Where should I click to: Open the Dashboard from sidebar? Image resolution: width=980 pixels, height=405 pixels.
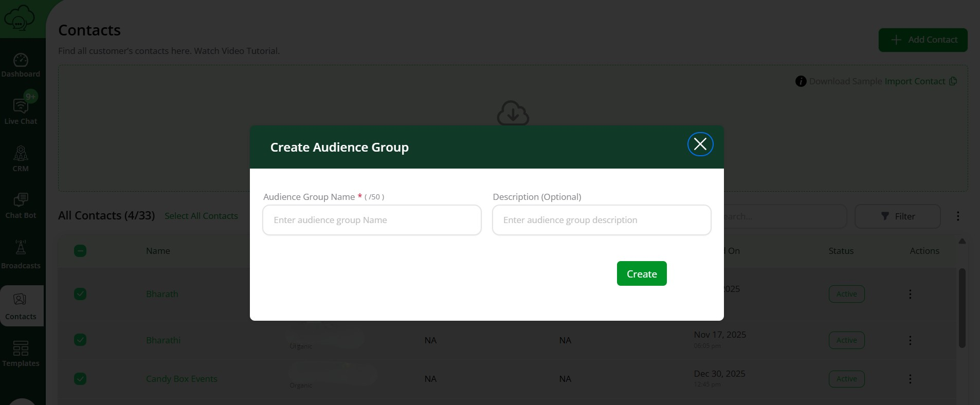pos(21,65)
